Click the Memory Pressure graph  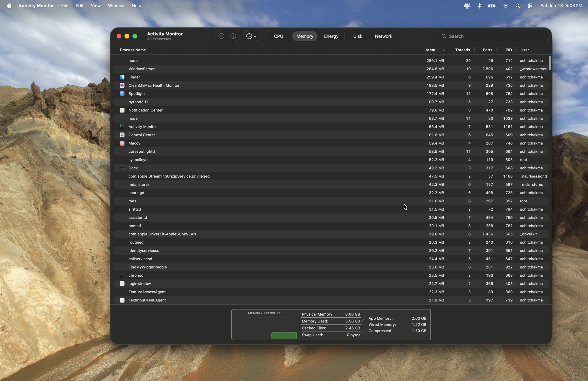tap(265, 328)
